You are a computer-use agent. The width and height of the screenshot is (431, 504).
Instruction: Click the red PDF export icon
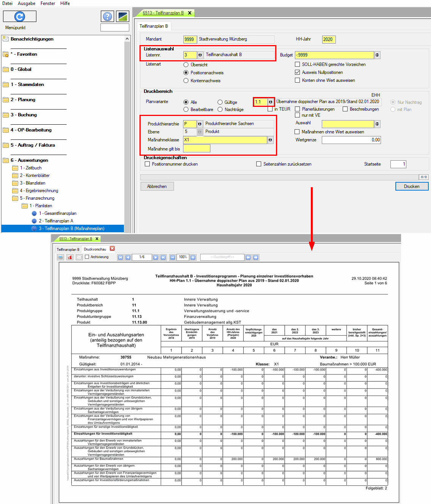[70, 257]
